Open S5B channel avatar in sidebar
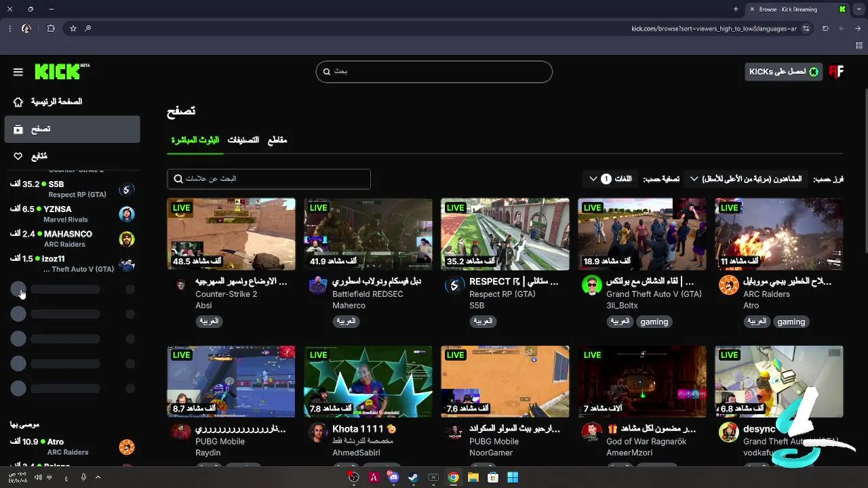Image resolution: width=868 pixels, height=488 pixels. coord(127,190)
